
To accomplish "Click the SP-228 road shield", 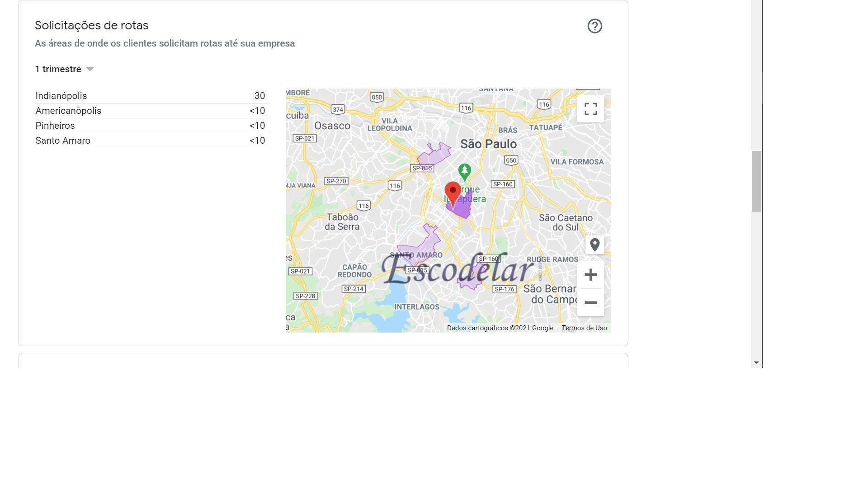I will [305, 296].
